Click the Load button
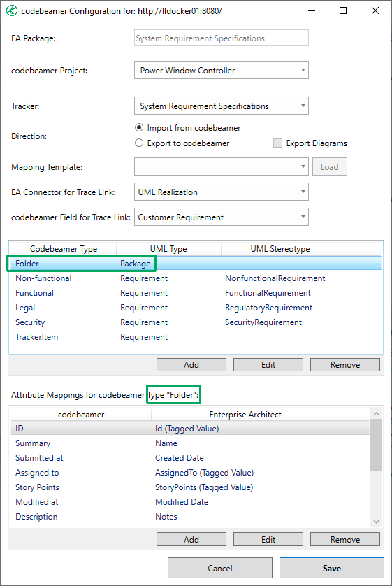 click(330, 166)
